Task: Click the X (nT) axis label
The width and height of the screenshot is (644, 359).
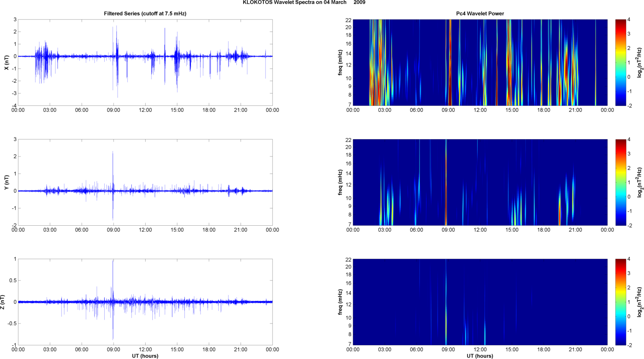Action: (7, 62)
